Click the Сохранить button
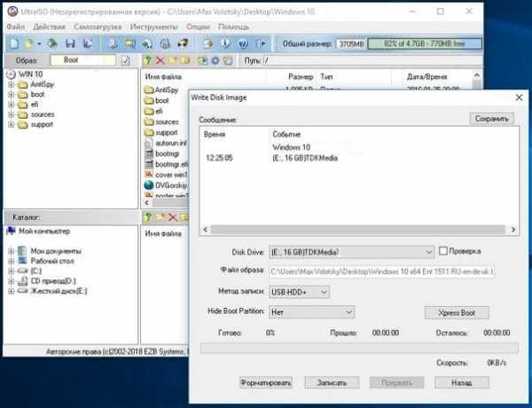The height and width of the screenshot is (408, 532). click(x=491, y=119)
